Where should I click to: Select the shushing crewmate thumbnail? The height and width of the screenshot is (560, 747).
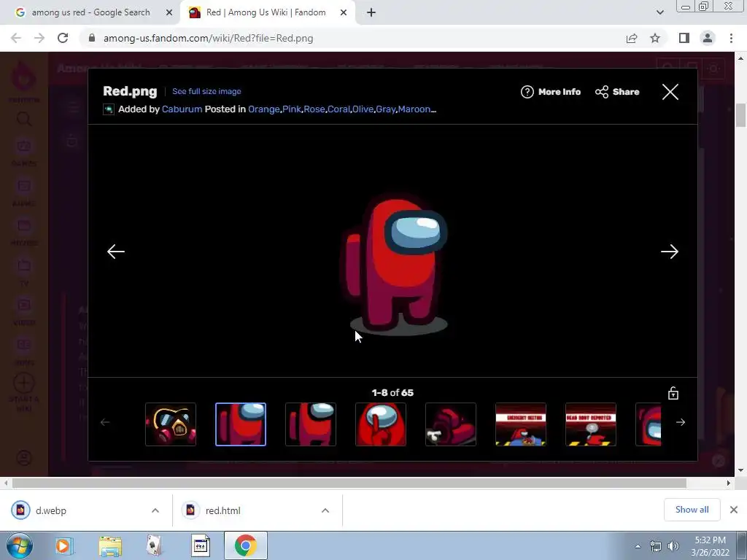381,424
